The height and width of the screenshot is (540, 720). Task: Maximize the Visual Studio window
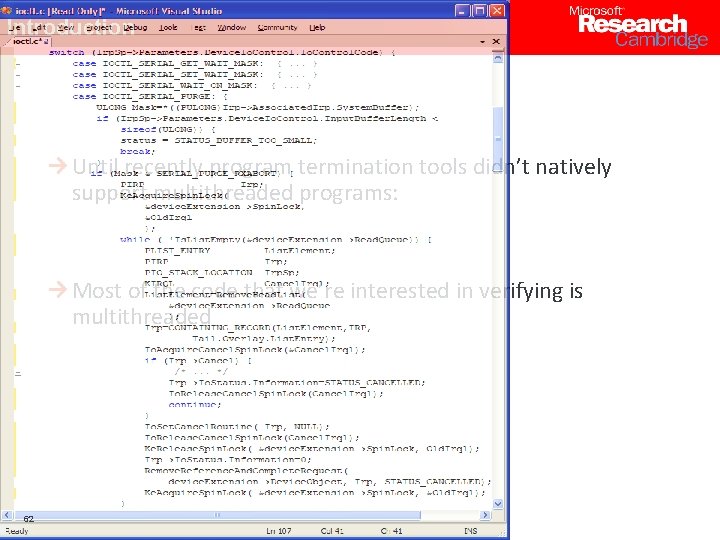pyautogui.click(x=479, y=11)
